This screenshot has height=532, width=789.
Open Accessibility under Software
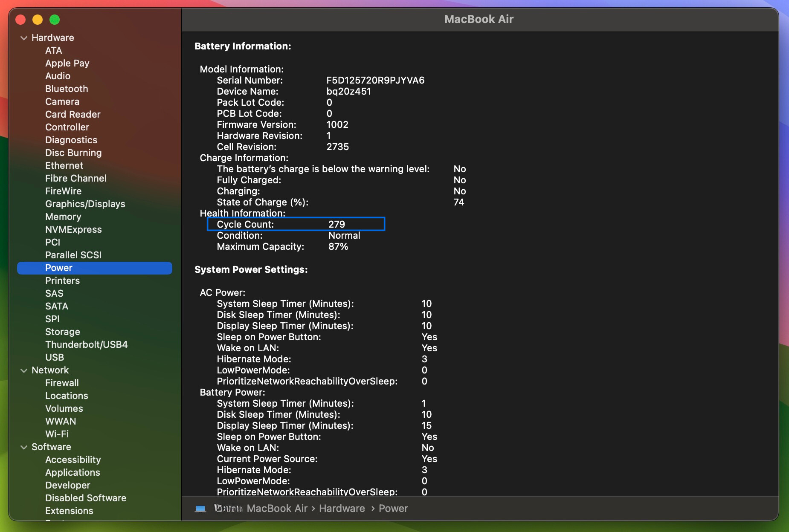[x=73, y=460]
